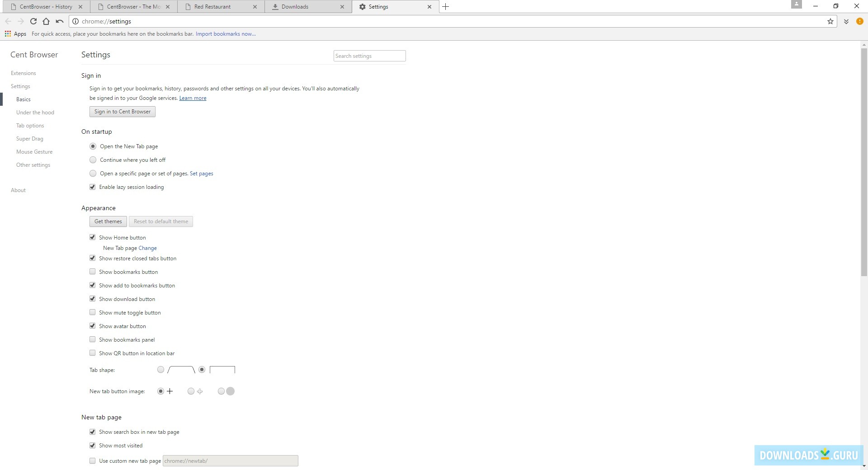Click Import bookmarks now link

pos(226,34)
